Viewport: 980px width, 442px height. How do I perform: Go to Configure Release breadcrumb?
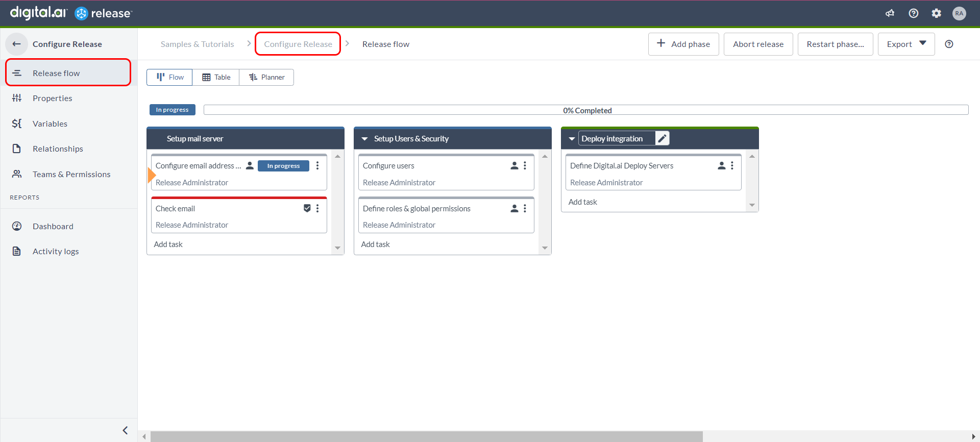298,44
